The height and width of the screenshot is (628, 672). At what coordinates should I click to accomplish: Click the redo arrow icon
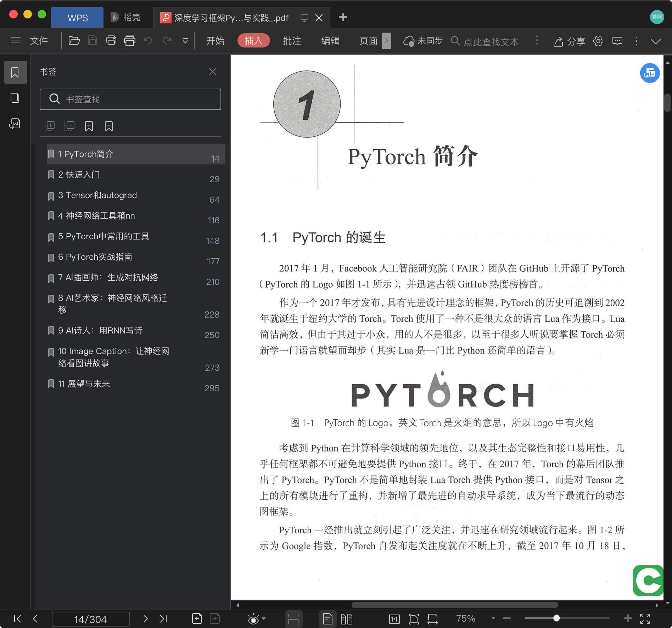point(167,41)
